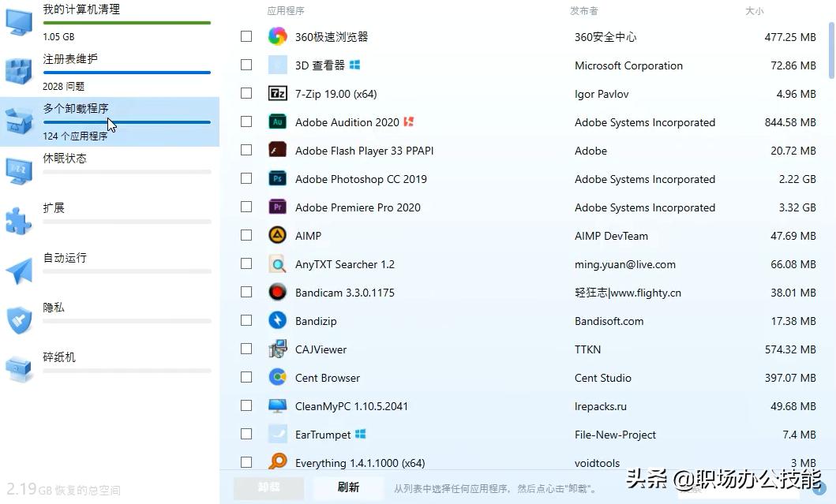Open extensions puzzle piece icon
The image size is (836, 504).
[x=19, y=221]
